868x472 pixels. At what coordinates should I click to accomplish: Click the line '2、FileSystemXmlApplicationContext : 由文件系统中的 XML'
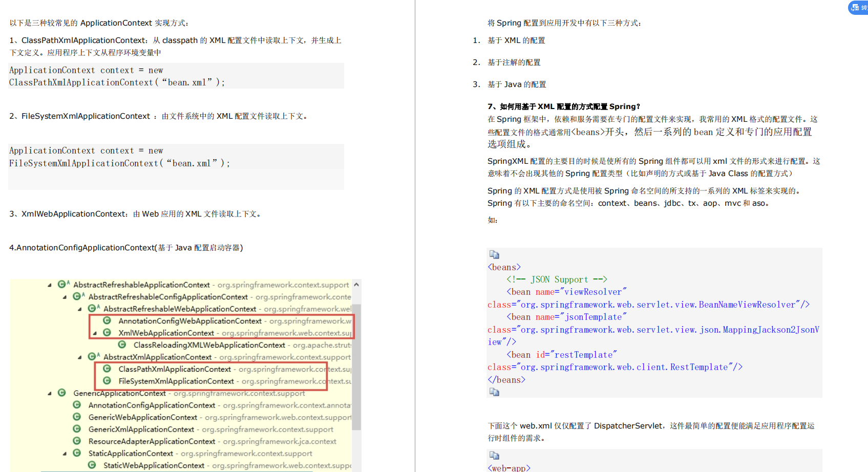[x=159, y=116]
